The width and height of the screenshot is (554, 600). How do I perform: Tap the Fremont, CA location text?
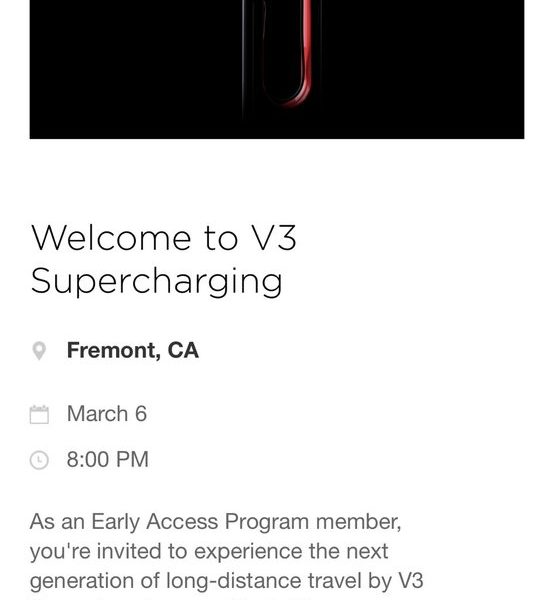click(x=132, y=350)
